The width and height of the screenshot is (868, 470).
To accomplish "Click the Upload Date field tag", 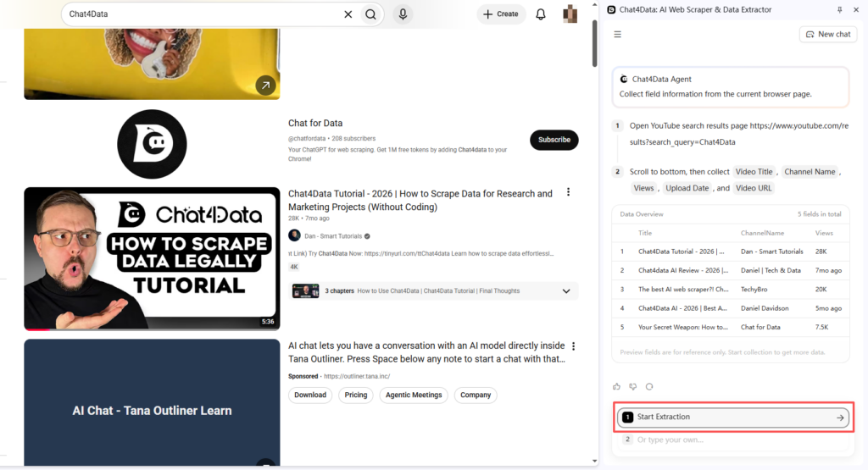I will point(687,188).
